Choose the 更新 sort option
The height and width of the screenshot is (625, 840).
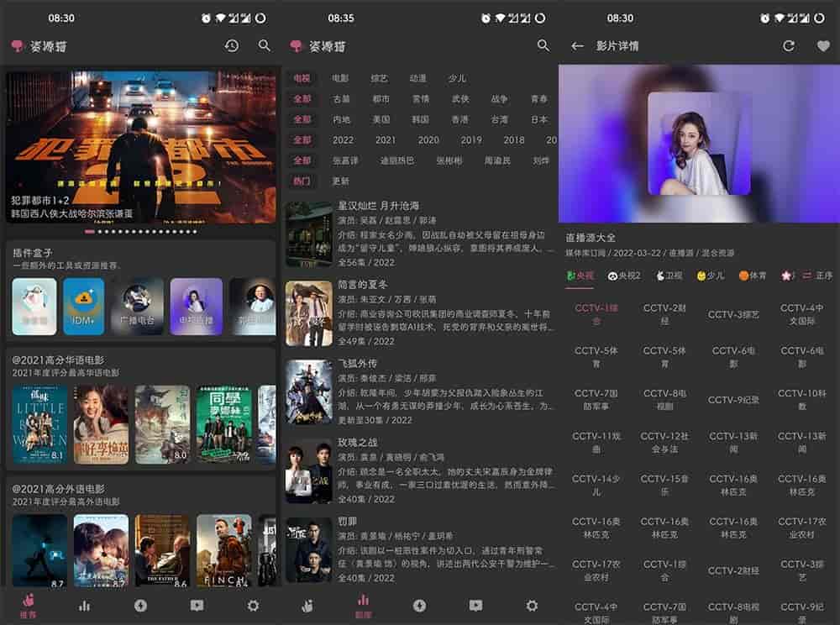click(340, 181)
